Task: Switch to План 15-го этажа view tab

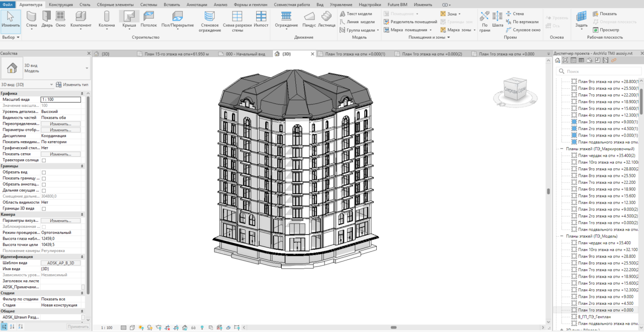Action: (176, 53)
